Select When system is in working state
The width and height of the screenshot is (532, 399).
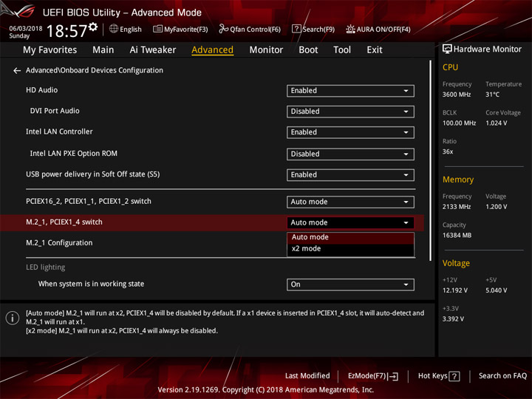(x=91, y=284)
